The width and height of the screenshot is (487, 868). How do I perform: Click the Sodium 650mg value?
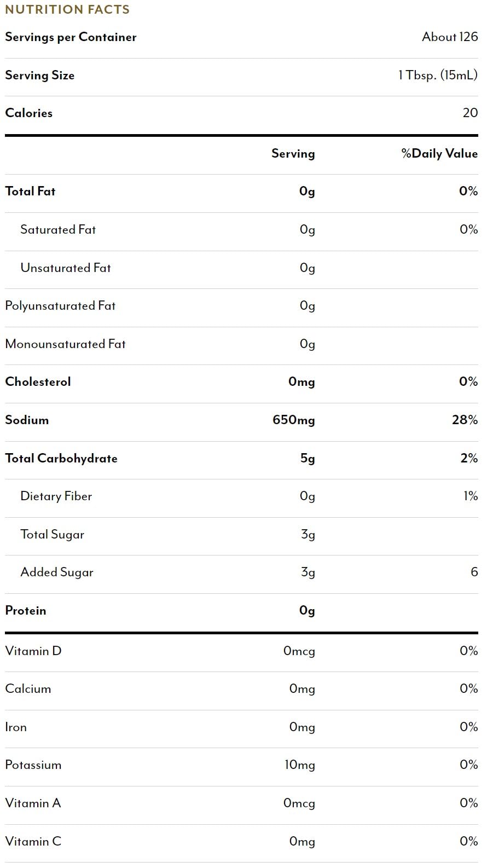pos(294,420)
